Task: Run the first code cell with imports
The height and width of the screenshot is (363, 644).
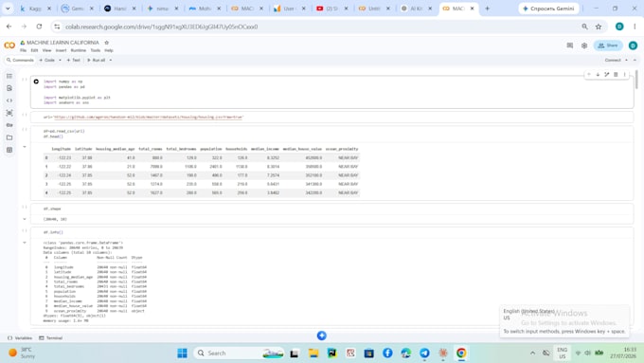Action: point(36,82)
